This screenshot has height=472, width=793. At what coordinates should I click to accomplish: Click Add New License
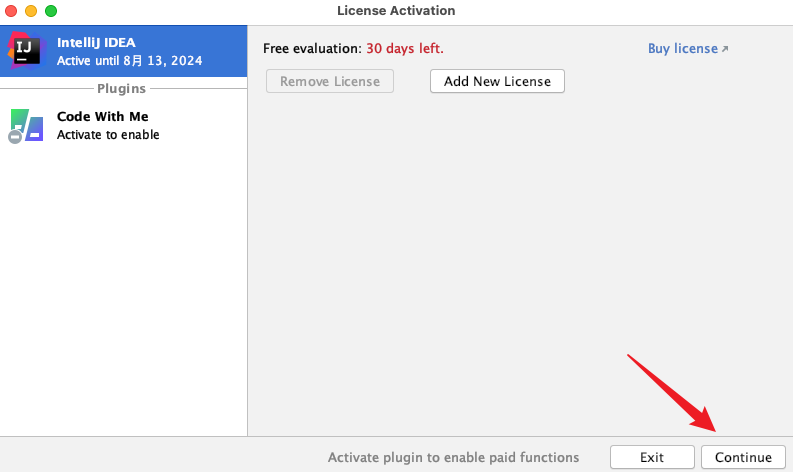point(497,81)
